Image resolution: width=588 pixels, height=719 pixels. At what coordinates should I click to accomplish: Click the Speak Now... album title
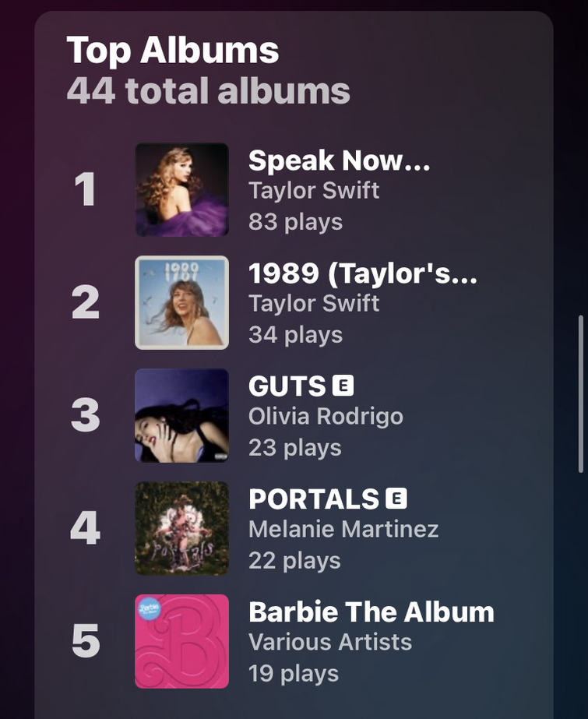(339, 160)
